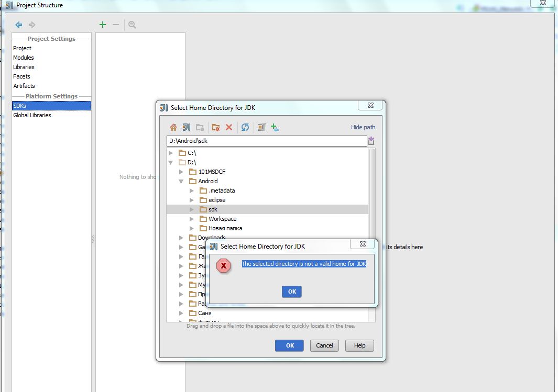
Task: Click the OK button beside Cancel
Action: click(x=289, y=345)
